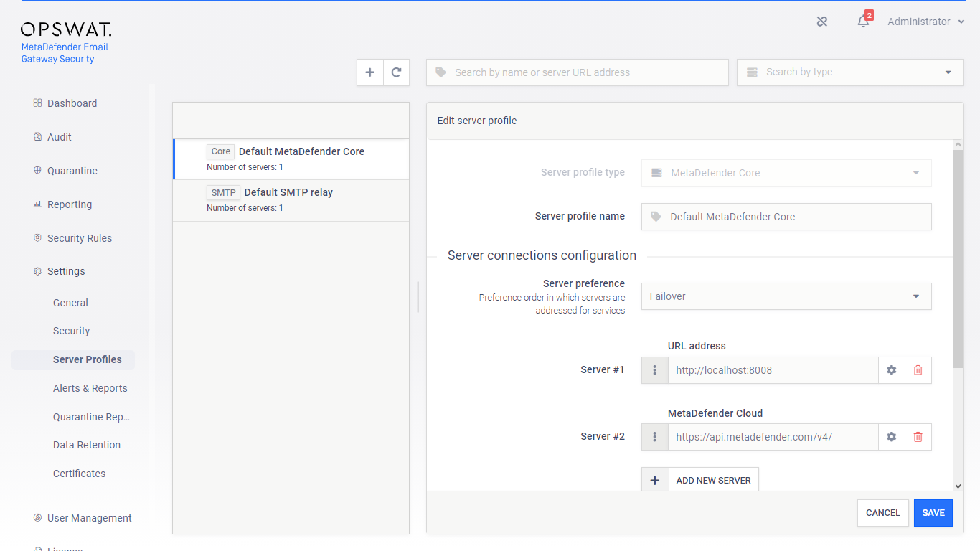The height and width of the screenshot is (551, 980).
Task: Go to the Audit section
Action: [60, 137]
